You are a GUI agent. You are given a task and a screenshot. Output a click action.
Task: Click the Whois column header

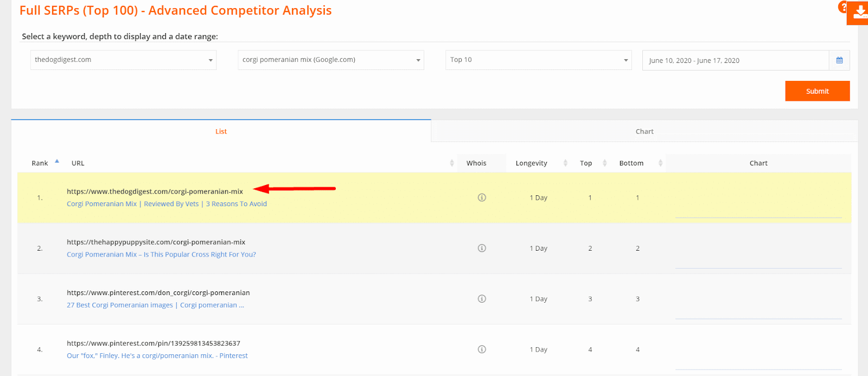pos(476,163)
